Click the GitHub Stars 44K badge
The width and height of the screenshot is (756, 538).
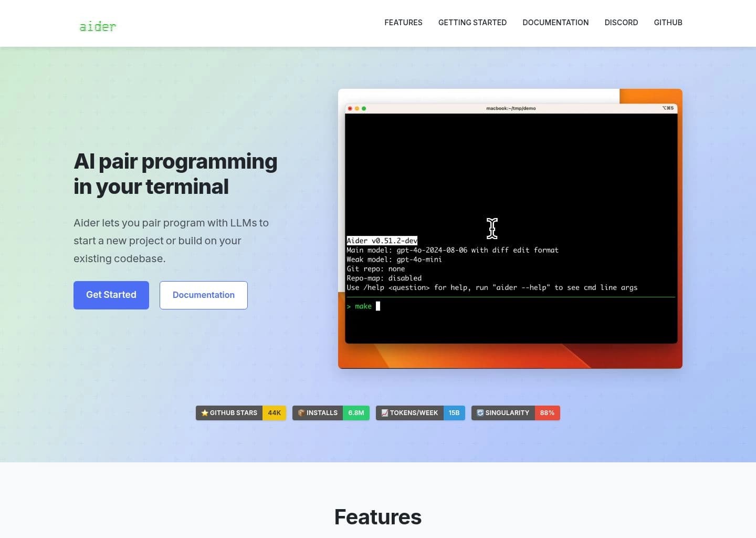241,413
